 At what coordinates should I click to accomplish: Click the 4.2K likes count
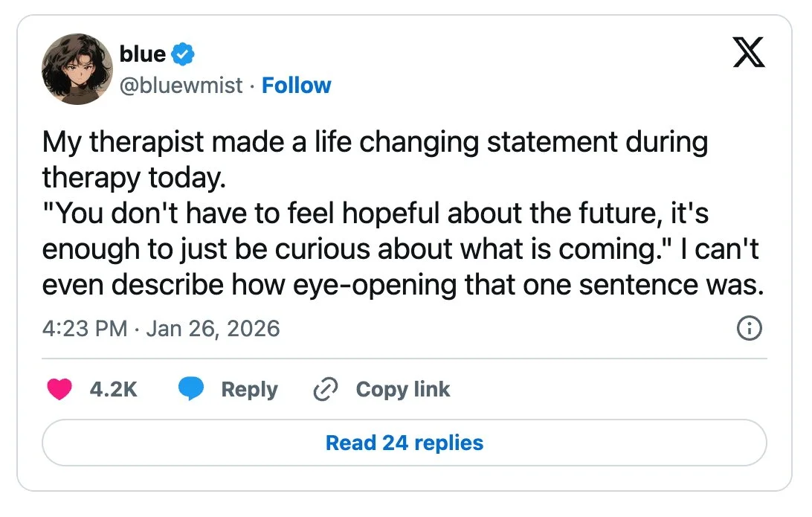point(113,389)
